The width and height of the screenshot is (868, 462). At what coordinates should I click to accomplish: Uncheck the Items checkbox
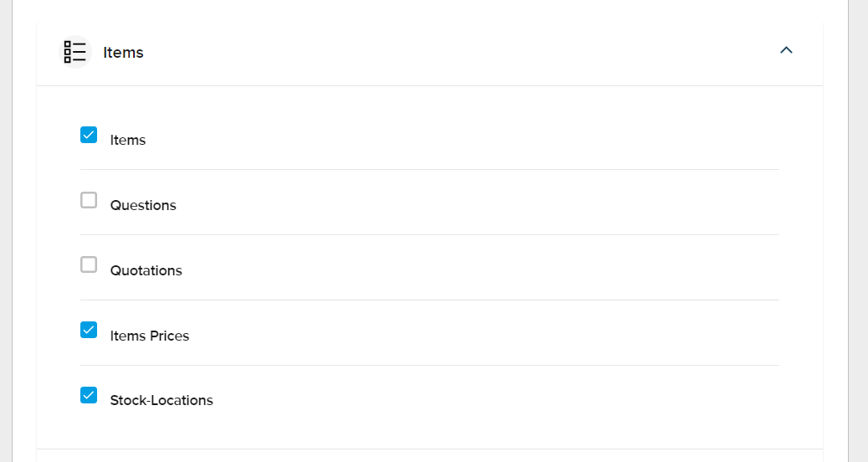pyautogui.click(x=89, y=135)
